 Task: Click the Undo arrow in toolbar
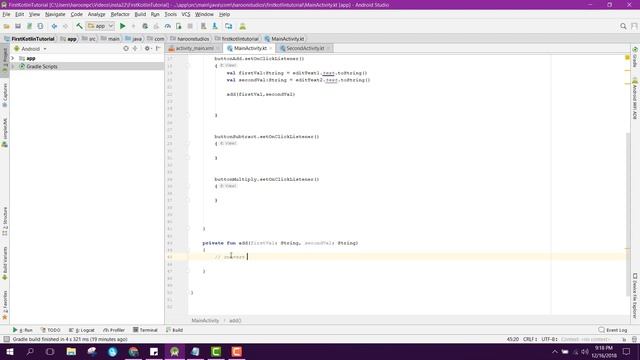point(54,26)
